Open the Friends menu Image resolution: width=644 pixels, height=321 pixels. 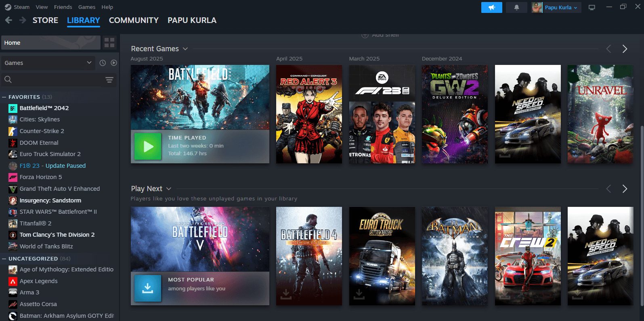pyautogui.click(x=63, y=7)
